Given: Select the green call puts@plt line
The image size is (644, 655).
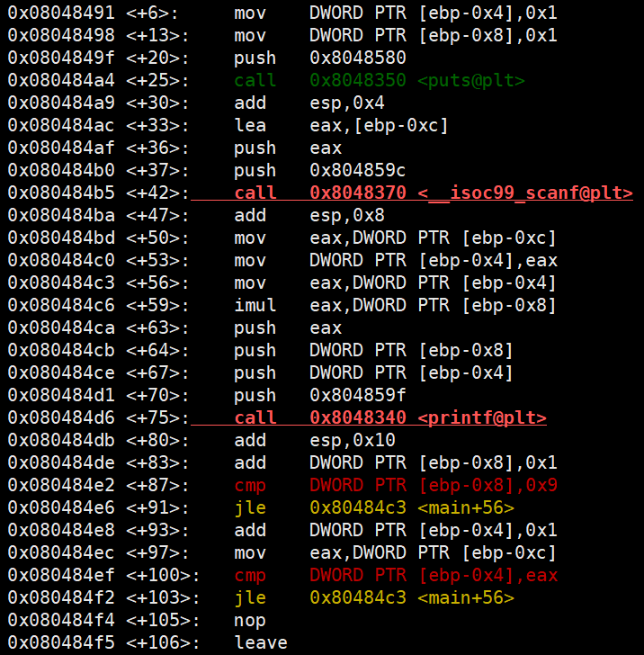Looking at the screenshot, I should (x=380, y=80).
